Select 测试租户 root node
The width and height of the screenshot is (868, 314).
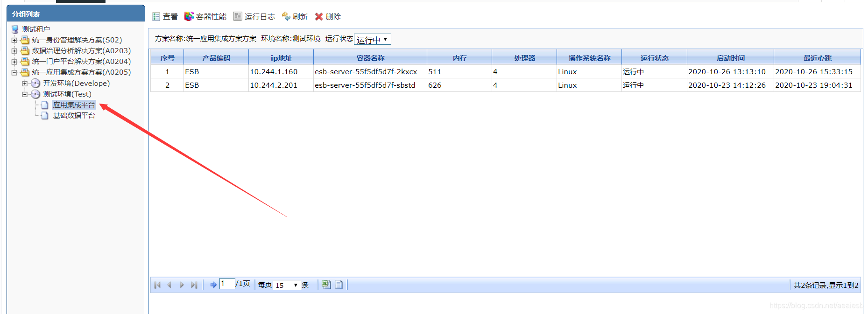pyautogui.click(x=36, y=29)
